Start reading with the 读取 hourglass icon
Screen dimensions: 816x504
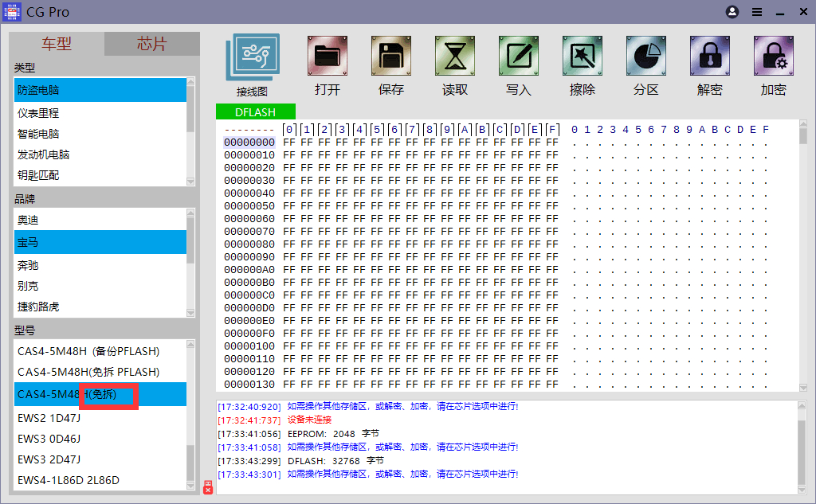455,57
